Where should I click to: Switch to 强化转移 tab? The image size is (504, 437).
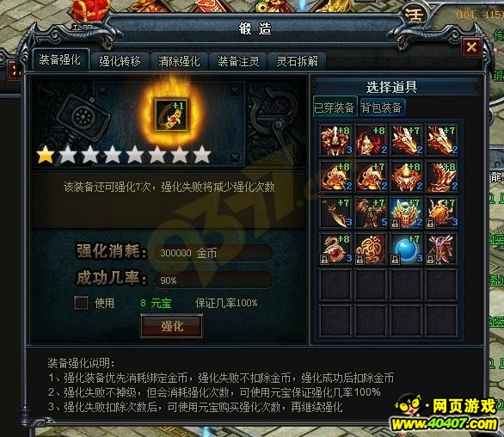[x=120, y=61]
